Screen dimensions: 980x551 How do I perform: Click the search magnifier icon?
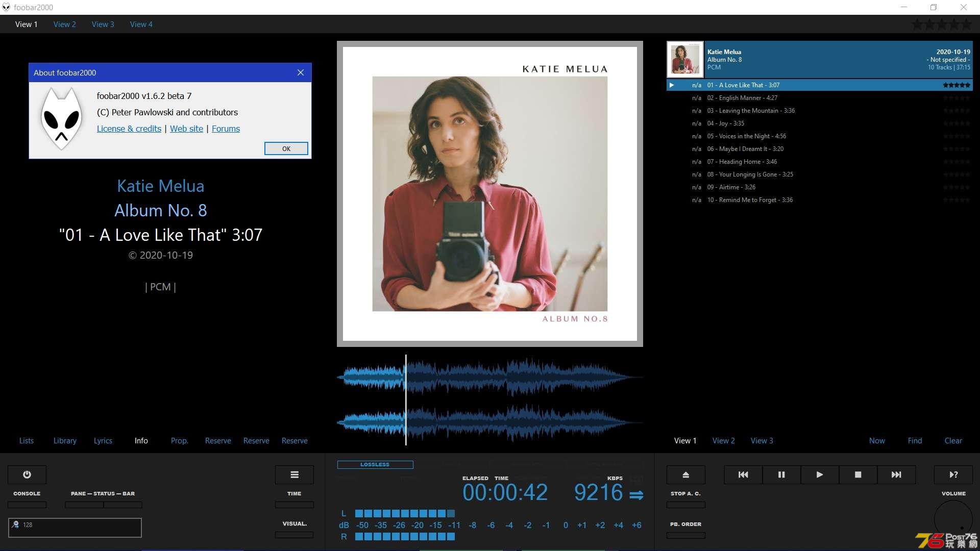[15, 524]
